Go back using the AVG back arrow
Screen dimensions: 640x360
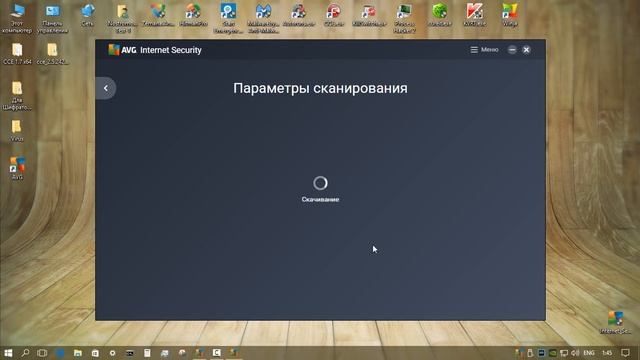105,88
